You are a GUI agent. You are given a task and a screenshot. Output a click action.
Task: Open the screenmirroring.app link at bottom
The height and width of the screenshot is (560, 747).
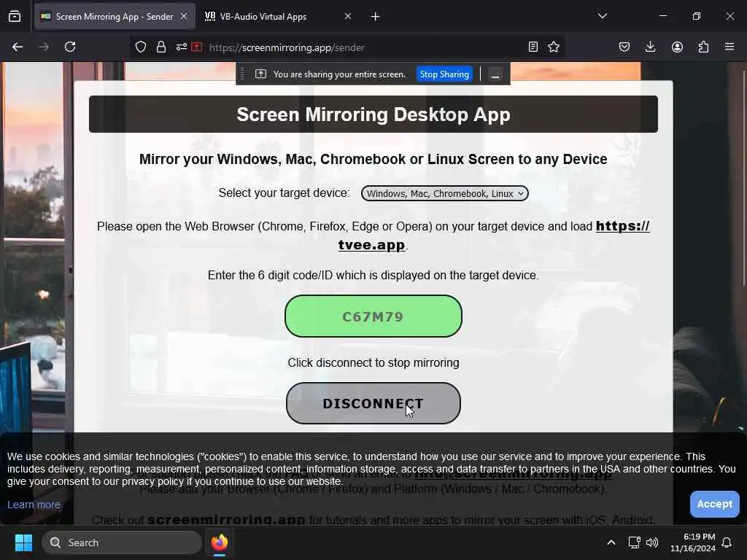pos(226,520)
